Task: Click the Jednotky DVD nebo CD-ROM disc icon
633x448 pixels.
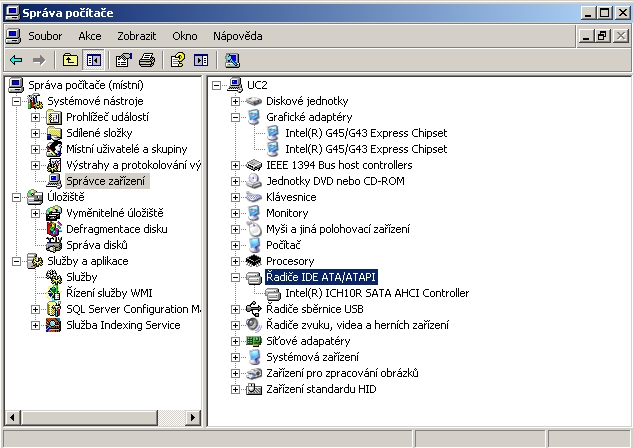Action: point(254,181)
